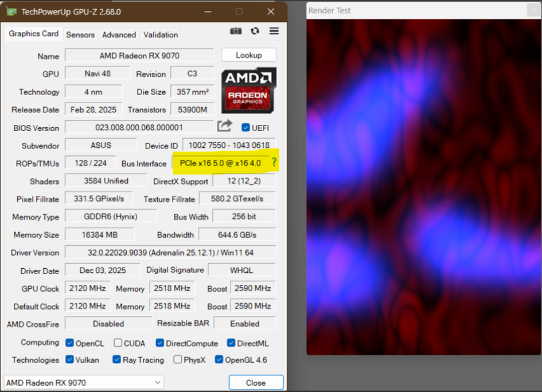Switch to the Advanced tab

119,35
